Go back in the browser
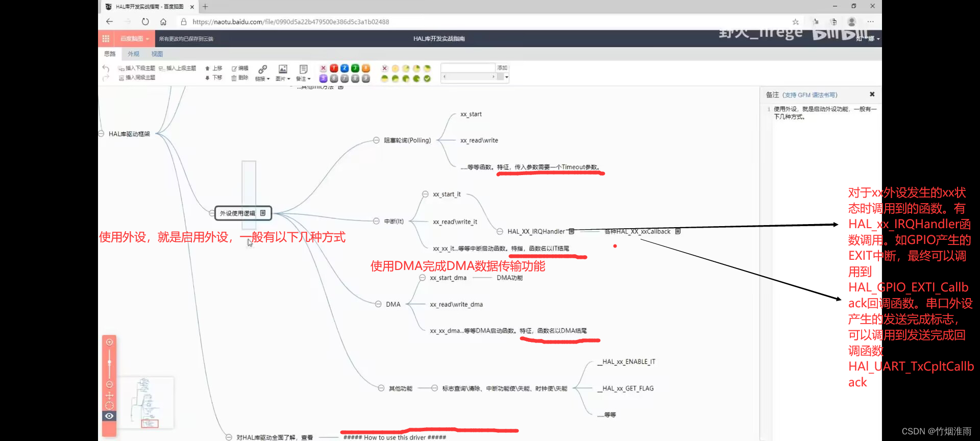 [x=109, y=21]
